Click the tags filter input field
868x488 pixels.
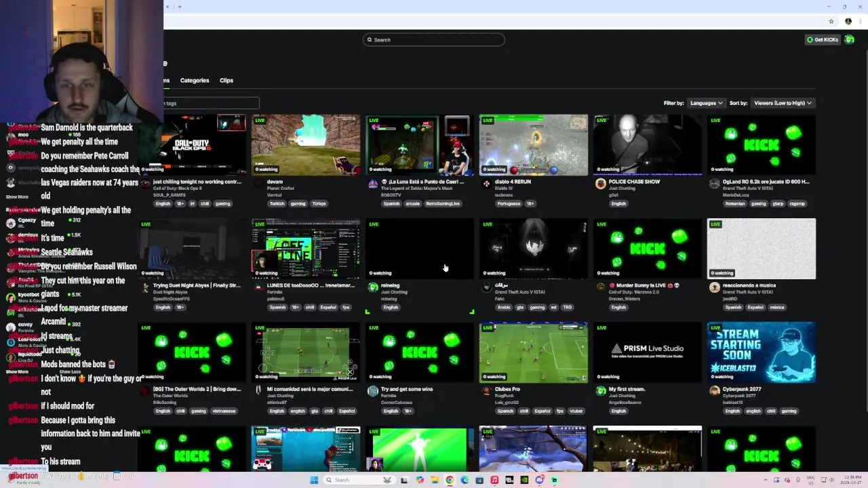tap(210, 103)
